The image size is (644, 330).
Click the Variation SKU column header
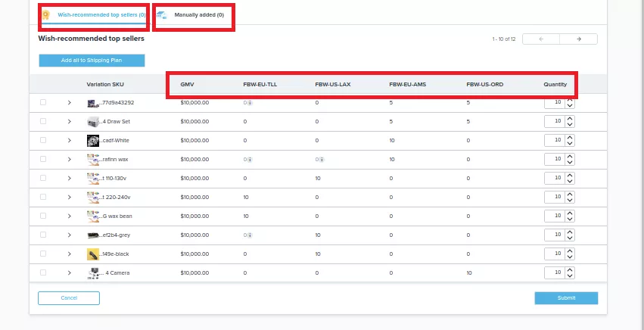(105, 84)
